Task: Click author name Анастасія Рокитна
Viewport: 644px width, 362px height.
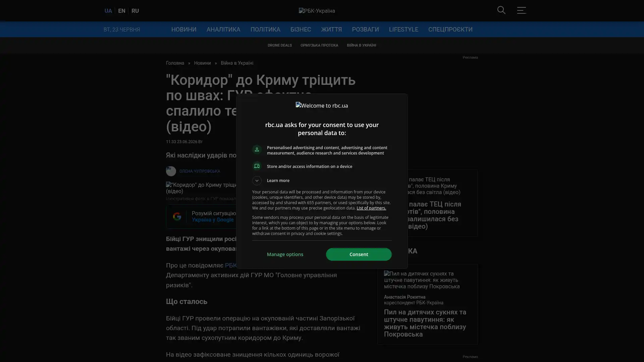Action: [405, 297]
